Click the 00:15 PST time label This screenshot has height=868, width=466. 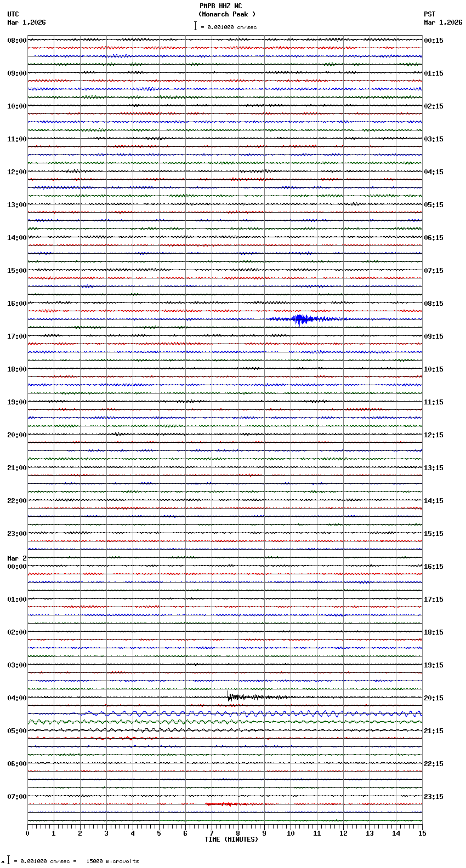pyautogui.click(x=434, y=41)
